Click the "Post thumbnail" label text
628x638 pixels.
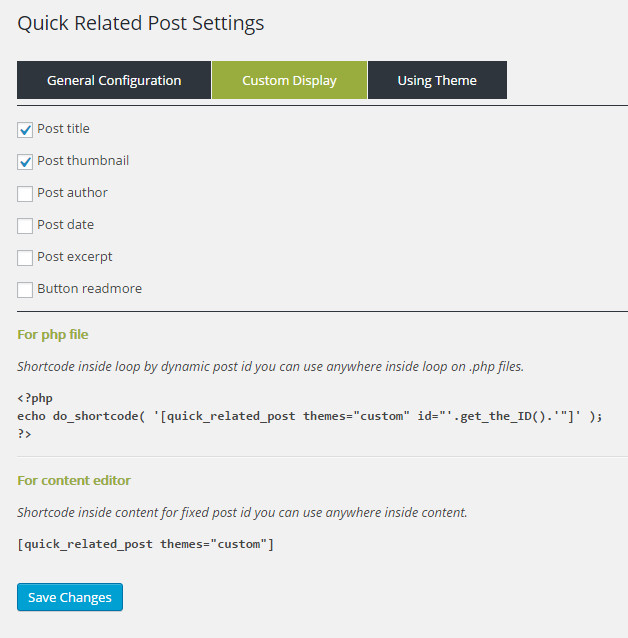83,161
